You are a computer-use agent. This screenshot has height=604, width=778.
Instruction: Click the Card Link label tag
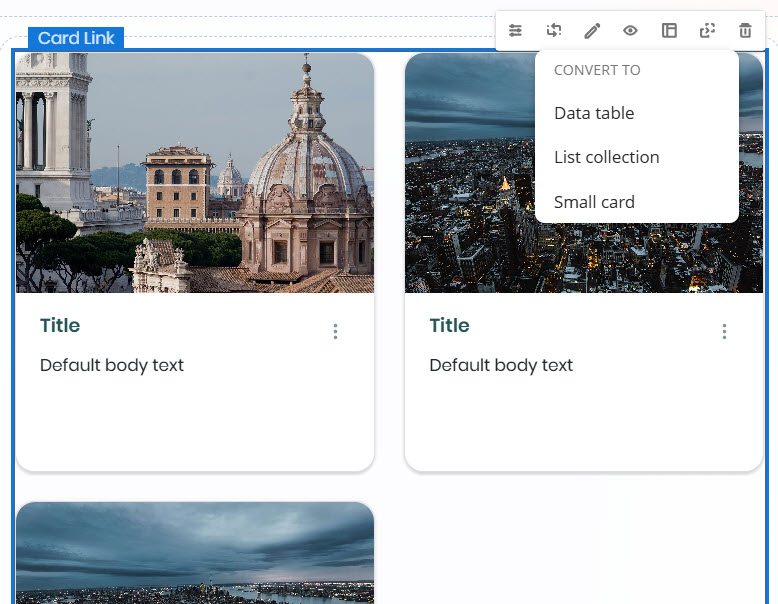(76, 39)
